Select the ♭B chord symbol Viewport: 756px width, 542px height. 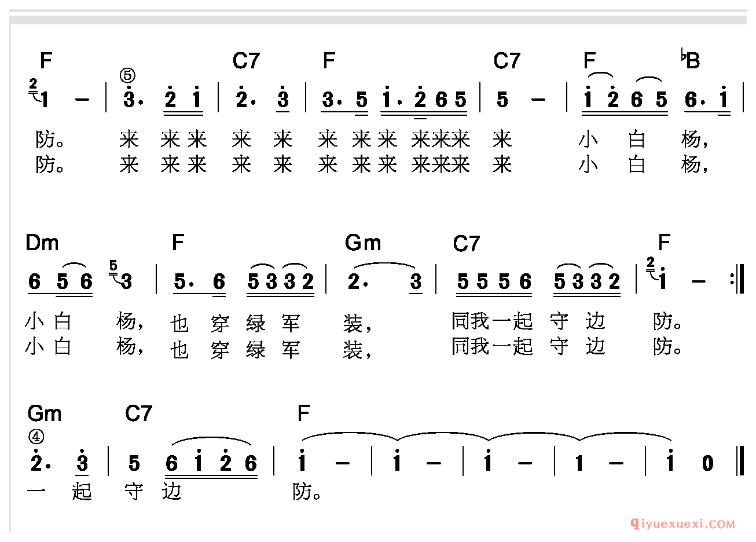point(691,60)
